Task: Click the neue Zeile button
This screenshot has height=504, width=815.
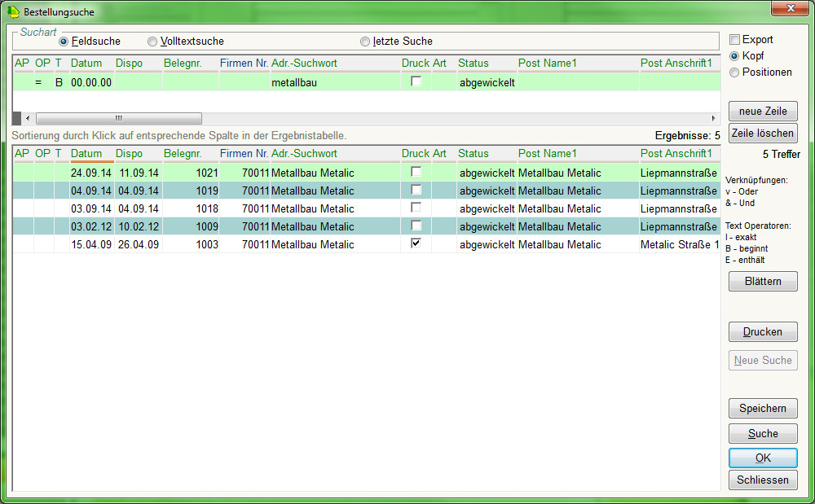Action: [x=763, y=111]
